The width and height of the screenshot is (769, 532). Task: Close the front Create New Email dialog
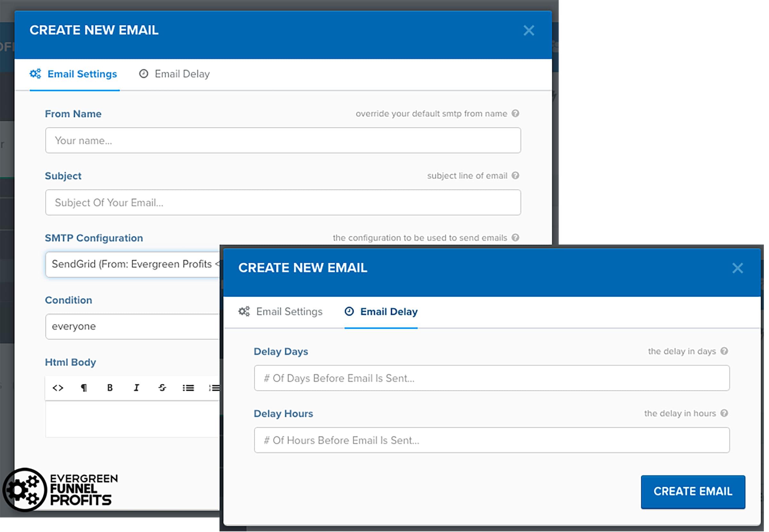pyautogui.click(x=738, y=268)
